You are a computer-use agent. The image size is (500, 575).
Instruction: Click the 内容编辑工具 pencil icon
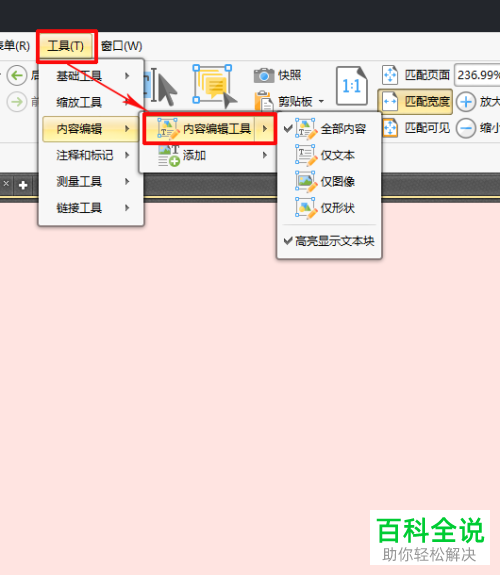click(168, 129)
